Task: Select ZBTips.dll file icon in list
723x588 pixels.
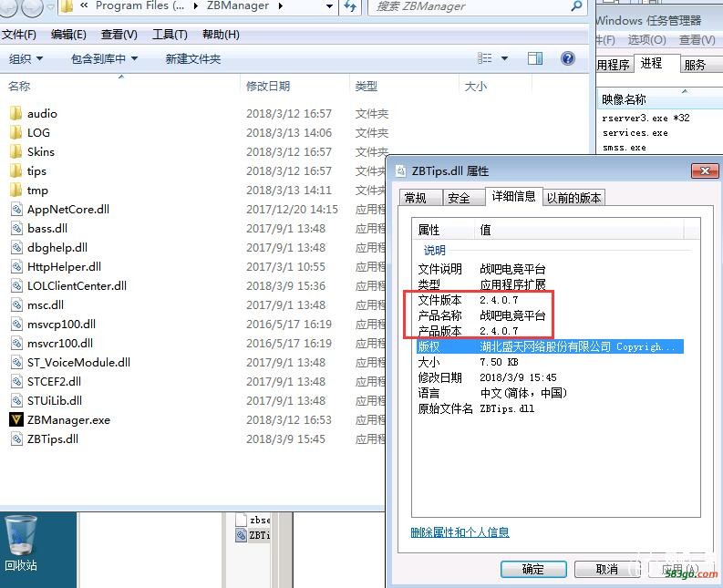Action: (16, 439)
